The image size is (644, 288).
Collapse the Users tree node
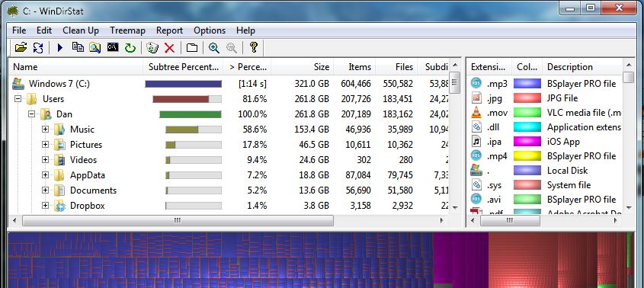click(18, 99)
